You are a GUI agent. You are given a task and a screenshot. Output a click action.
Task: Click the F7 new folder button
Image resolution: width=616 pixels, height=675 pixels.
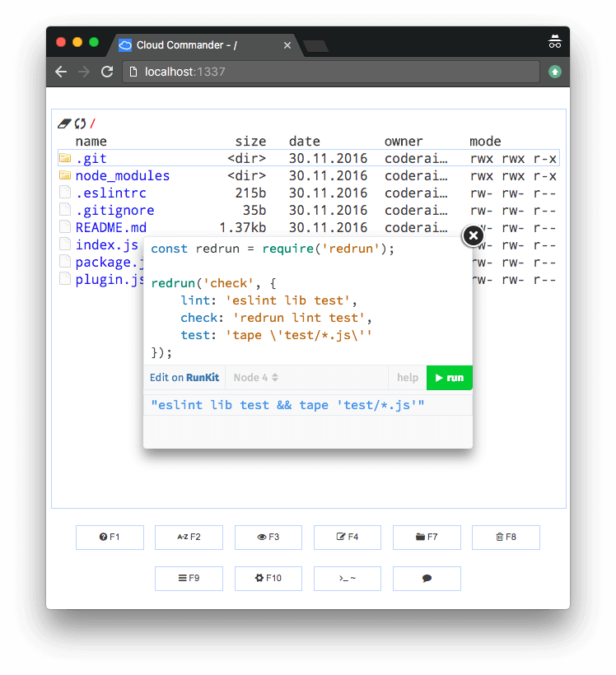[427, 537]
